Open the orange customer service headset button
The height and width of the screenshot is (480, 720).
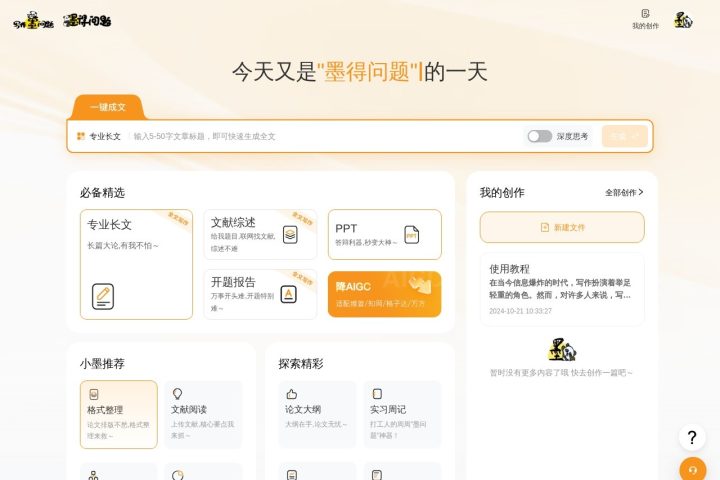(692, 469)
